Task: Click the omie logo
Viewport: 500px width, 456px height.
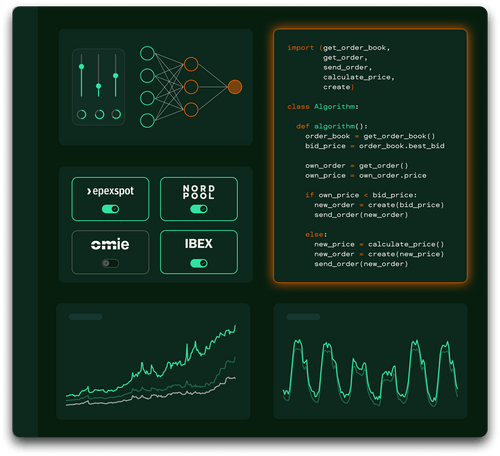Action: click(x=110, y=244)
